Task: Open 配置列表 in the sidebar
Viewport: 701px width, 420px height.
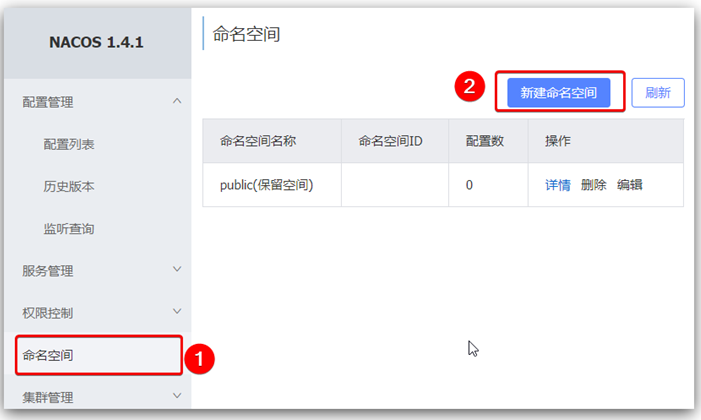Action: pos(69,144)
